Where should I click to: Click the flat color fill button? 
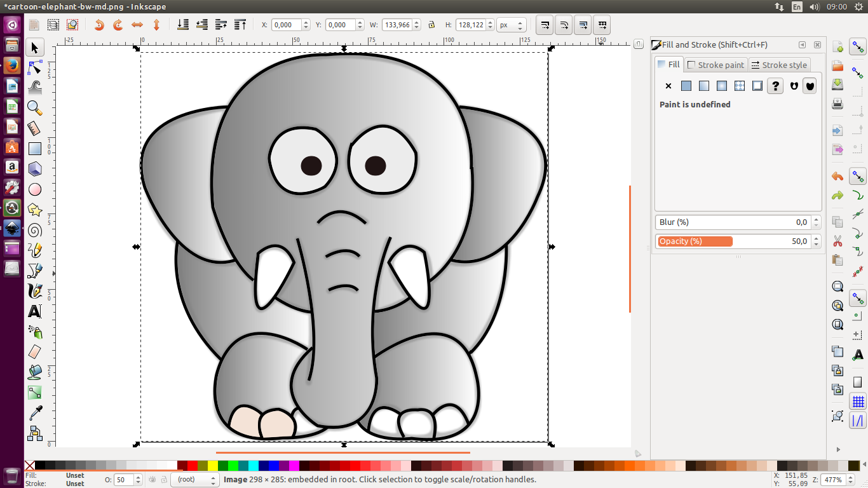pyautogui.click(x=686, y=86)
